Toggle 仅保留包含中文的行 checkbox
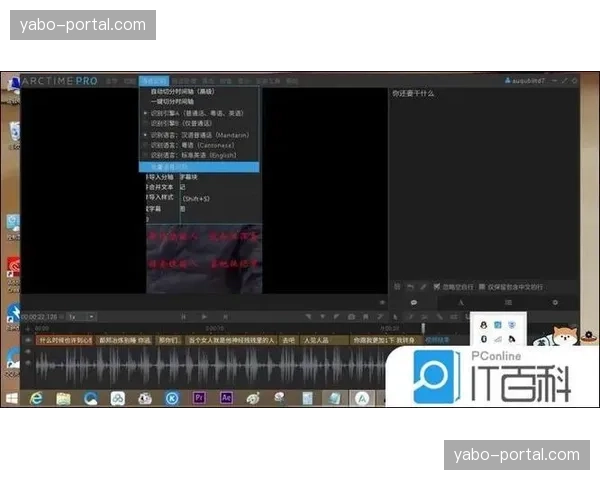The height and width of the screenshot is (480, 600). pyautogui.click(x=482, y=287)
